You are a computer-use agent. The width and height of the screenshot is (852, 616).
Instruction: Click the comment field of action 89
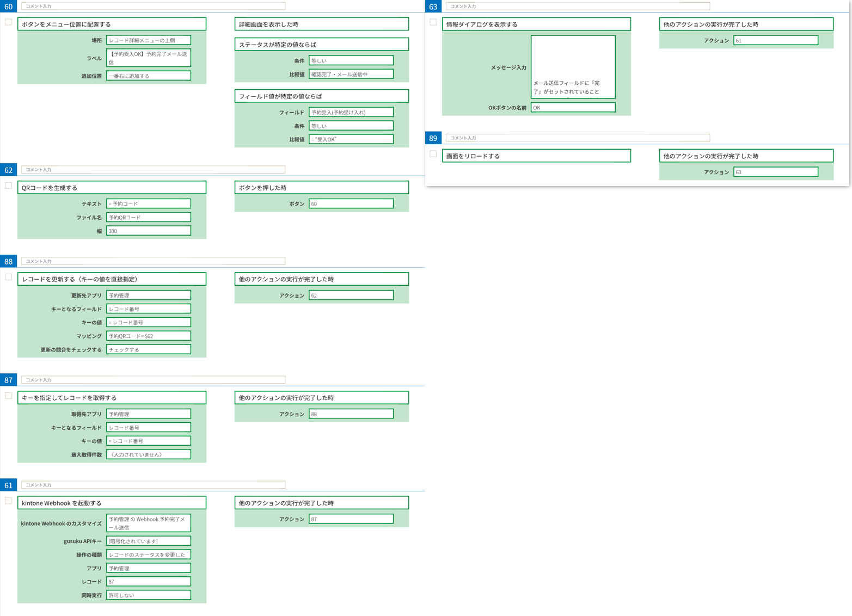[578, 138]
